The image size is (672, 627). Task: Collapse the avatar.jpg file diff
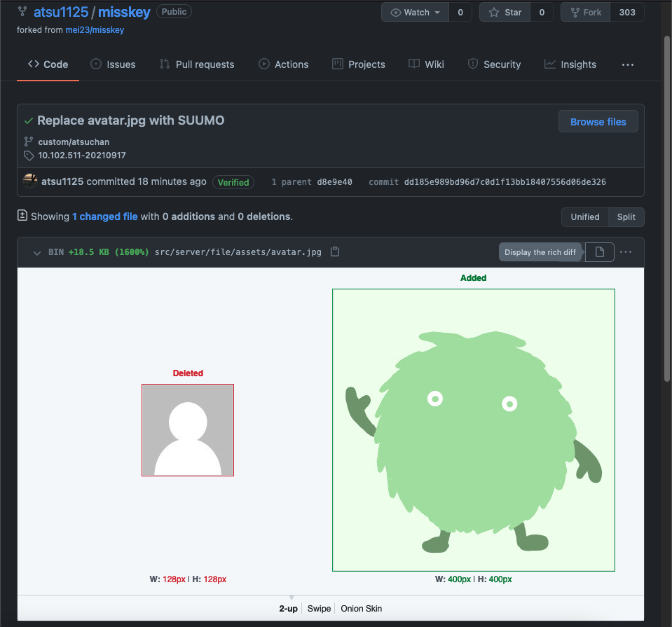(x=37, y=252)
